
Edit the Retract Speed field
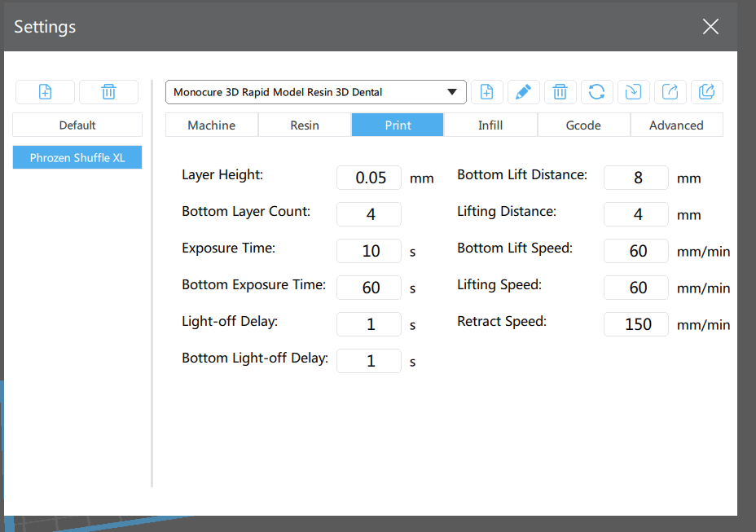coord(636,324)
